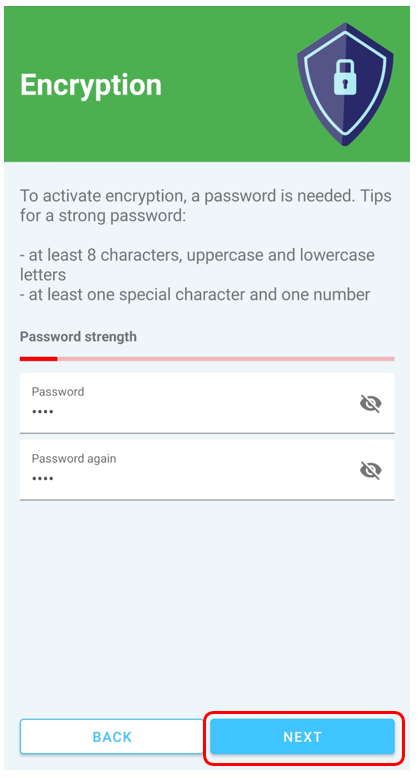Click 'To activate encryption' intro text
This screenshot has width=418, height=778.
pos(206,205)
